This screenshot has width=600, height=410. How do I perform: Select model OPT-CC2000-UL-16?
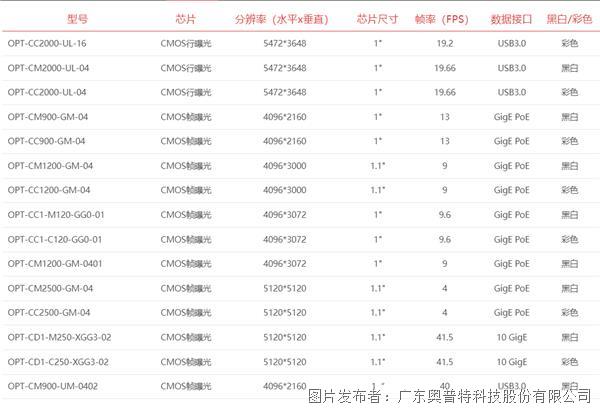pos(47,44)
